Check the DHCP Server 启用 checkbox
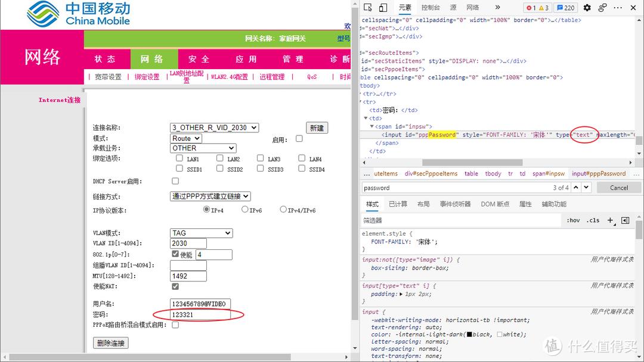Viewport: 644px width, 362px height. click(175, 180)
